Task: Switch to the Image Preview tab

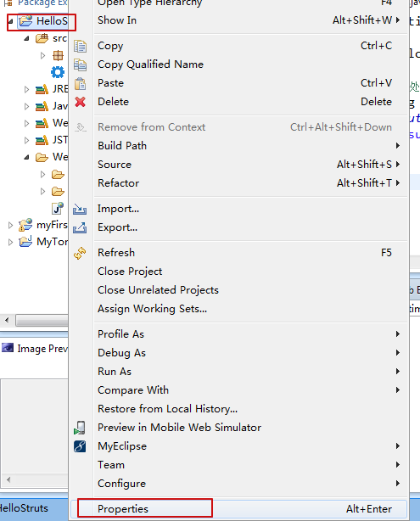Action: coord(35,349)
